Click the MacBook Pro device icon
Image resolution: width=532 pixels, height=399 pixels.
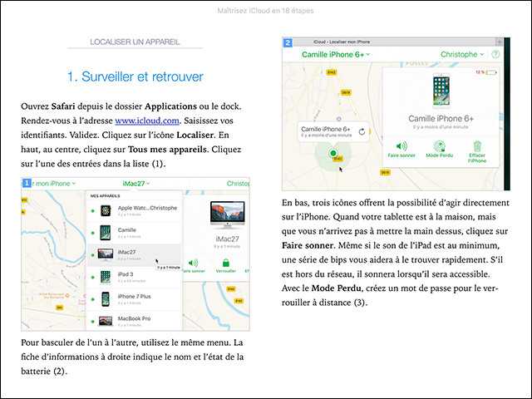tap(106, 321)
